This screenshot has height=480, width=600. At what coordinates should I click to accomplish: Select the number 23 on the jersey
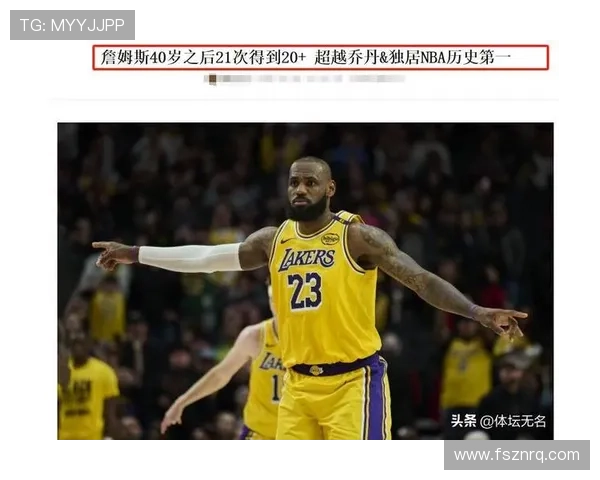click(x=306, y=290)
